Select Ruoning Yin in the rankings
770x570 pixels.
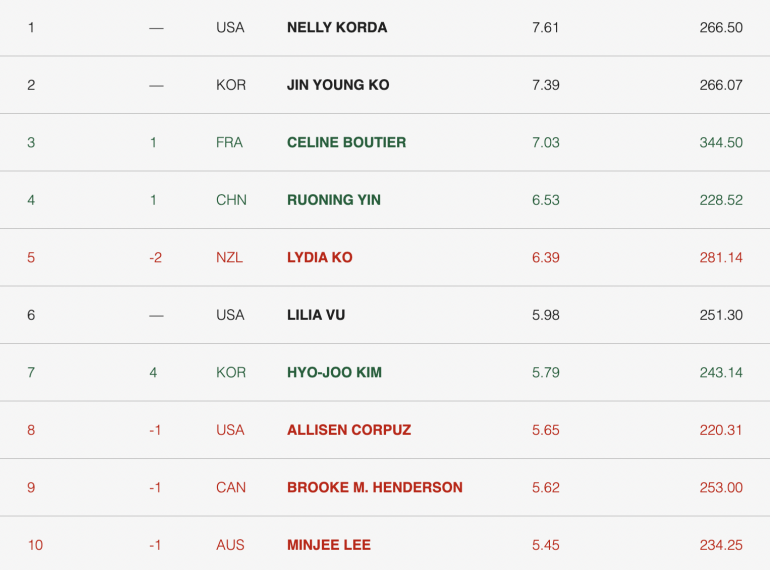333,200
